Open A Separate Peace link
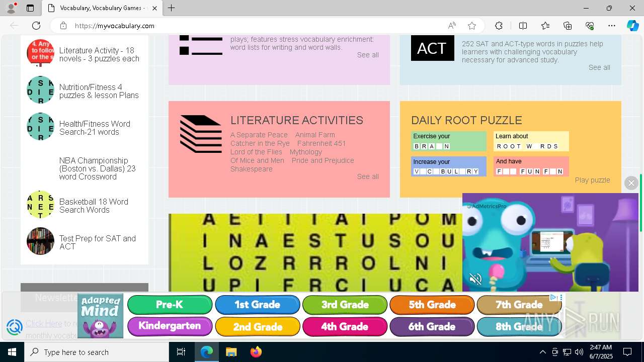 [259, 135]
